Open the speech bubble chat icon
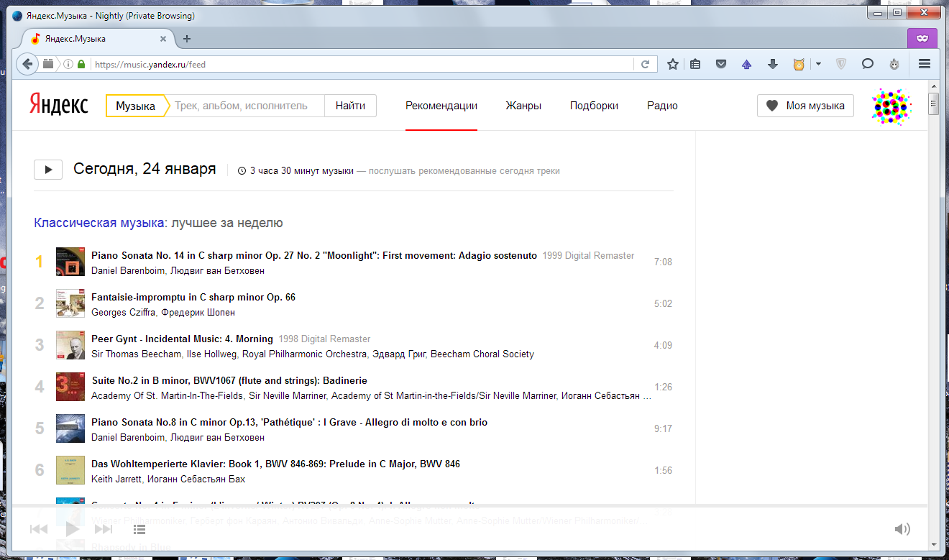949x560 pixels. [868, 64]
